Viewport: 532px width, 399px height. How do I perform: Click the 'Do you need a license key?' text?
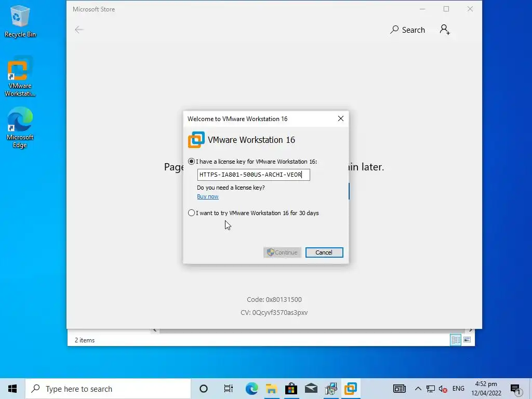(231, 188)
